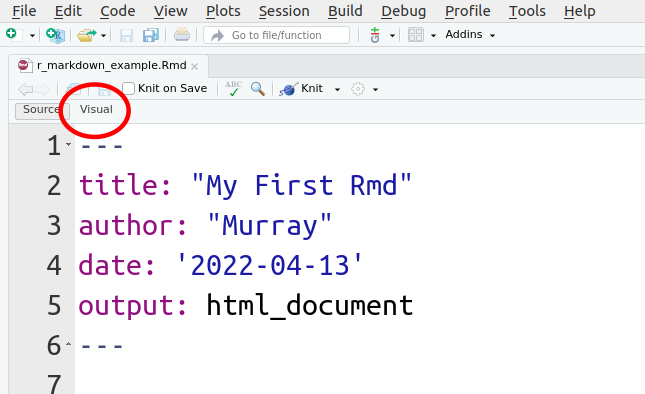
Task: Expand the recent files dropdown arrow
Action: [103, 36]
